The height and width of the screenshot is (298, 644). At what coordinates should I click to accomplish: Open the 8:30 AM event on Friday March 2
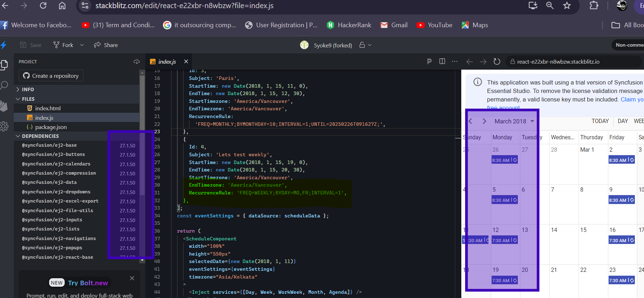tap(621, 160)
